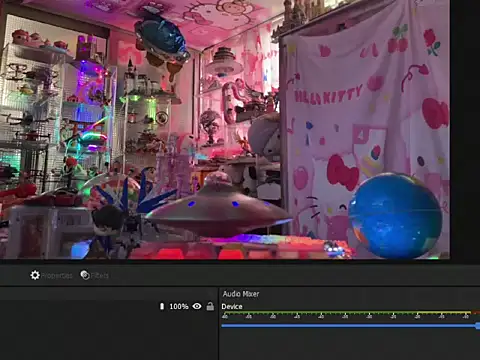Click the blue Device volume slider track
The width and height of the screenshot is (480, 360).
point(349,326)
